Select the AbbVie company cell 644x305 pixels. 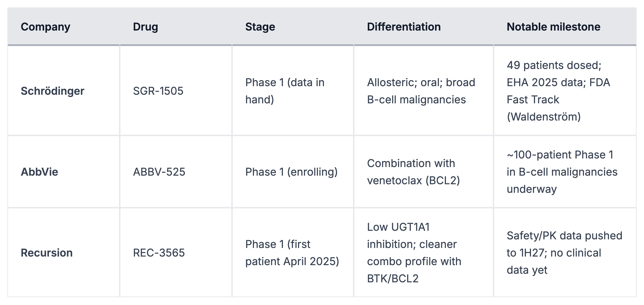(40, 172)
